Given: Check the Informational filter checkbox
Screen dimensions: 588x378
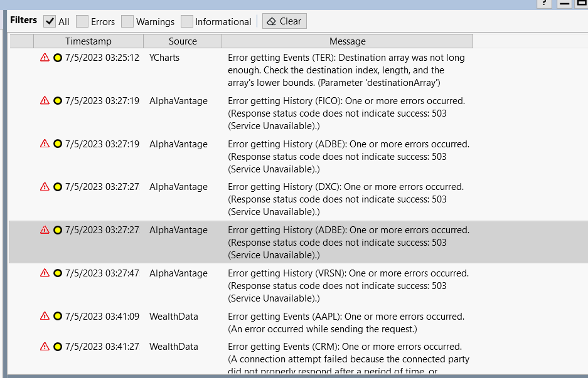Looking at the screenshot, I should tap(187, 21).
